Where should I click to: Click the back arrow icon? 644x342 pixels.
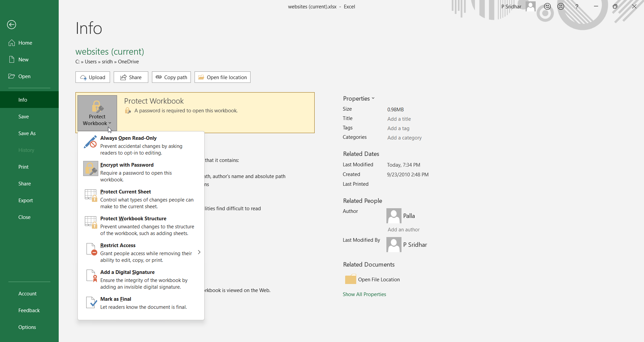coord(12,25)
